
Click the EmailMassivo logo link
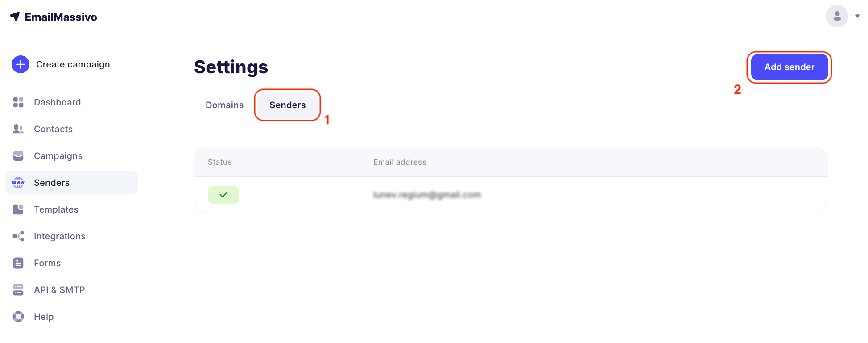pyautogui.click(x=54, y=17)
